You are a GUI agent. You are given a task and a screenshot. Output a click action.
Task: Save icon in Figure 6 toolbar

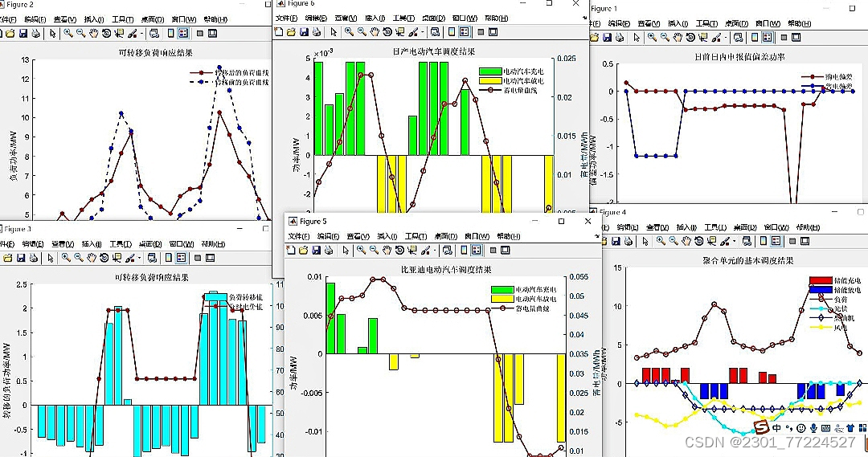click(x=304, y=32)
